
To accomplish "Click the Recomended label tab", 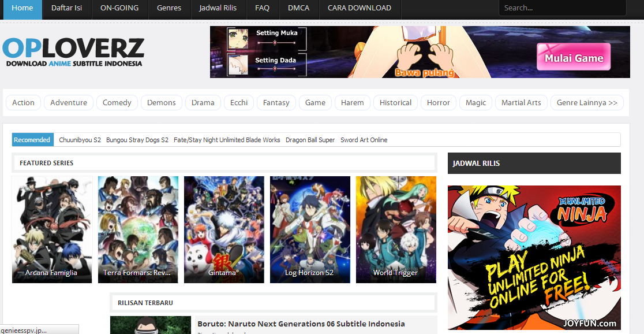I will pos(32,140).
